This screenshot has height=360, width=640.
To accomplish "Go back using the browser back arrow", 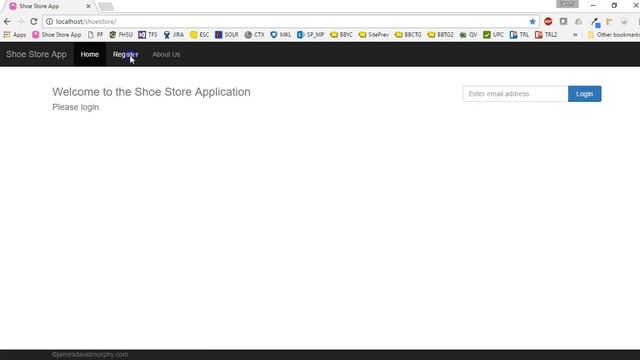I will [7, 21].
